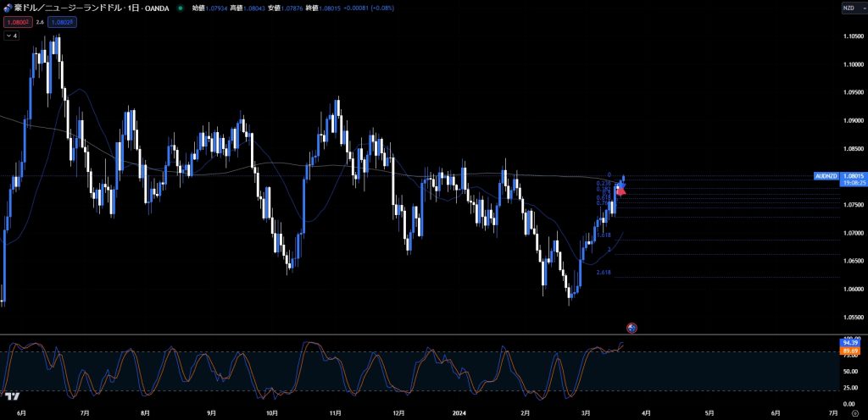This screenshot has width=868, height=420.
Task: Click the AUD/NZD symbol flag icon
Action: click(8, 8)
